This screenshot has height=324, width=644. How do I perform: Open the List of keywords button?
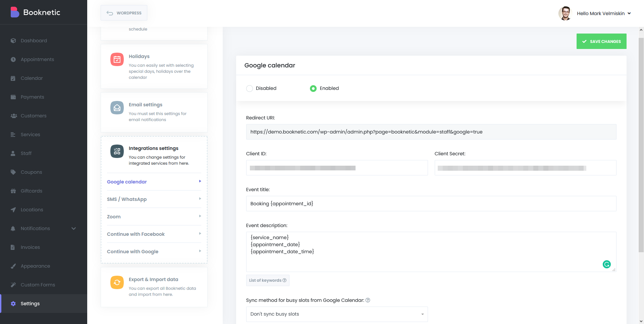pyautogui.click(x=268, y=280)
